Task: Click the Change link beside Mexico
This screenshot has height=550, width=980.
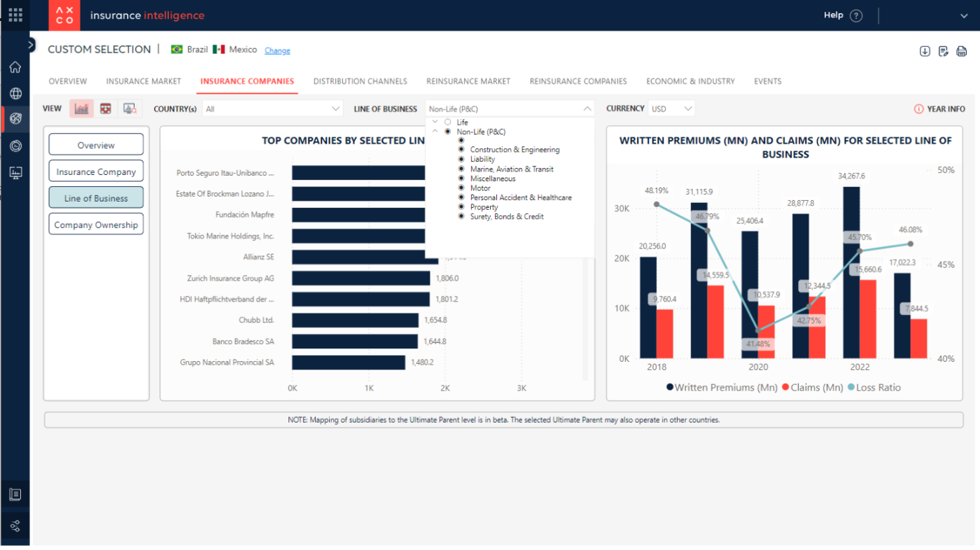Action: (x=277, y=50)
